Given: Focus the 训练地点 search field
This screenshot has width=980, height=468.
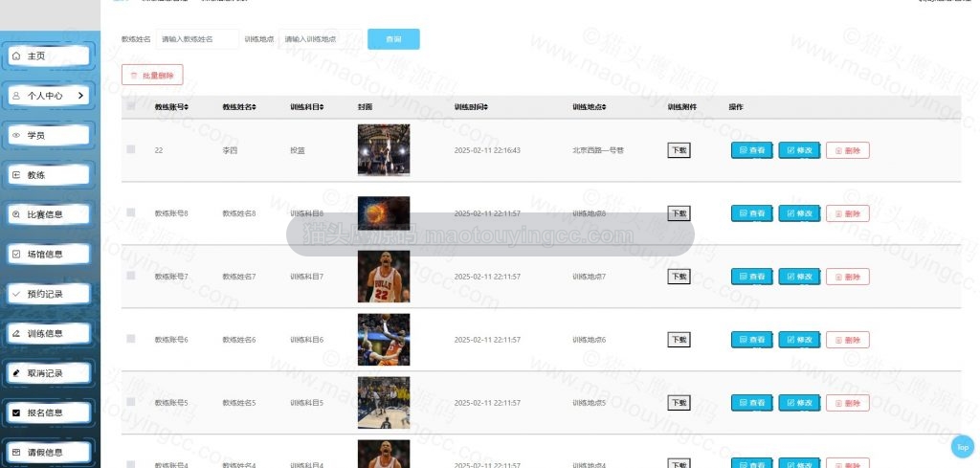Looking at the screenshot, I should [320, 38].
